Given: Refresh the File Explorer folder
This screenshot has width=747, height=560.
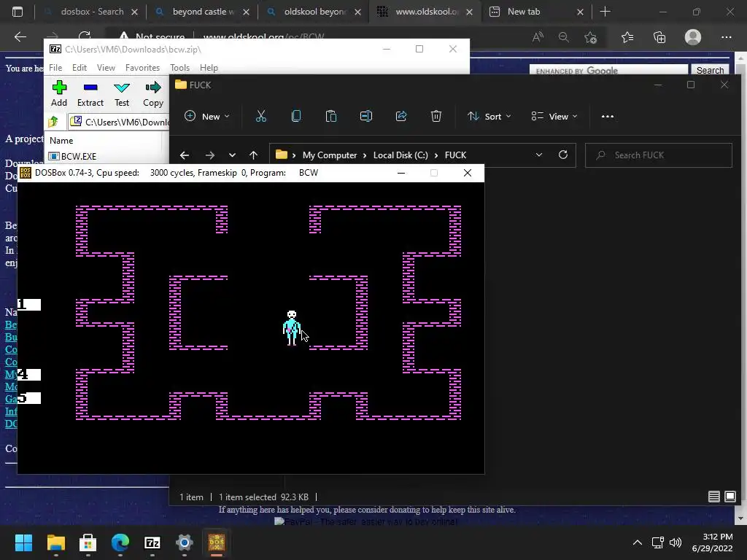Looking at the screenshot, I should click(563, 155).
